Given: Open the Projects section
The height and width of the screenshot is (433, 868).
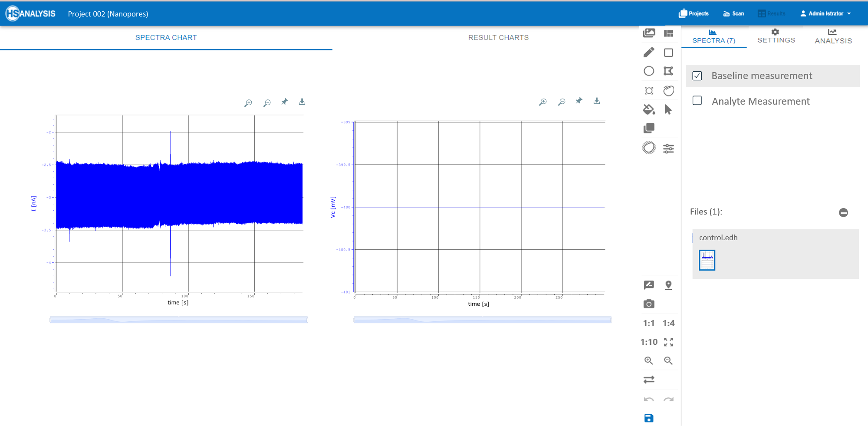Looking at the screenshot, I should (x=694, y=13).
